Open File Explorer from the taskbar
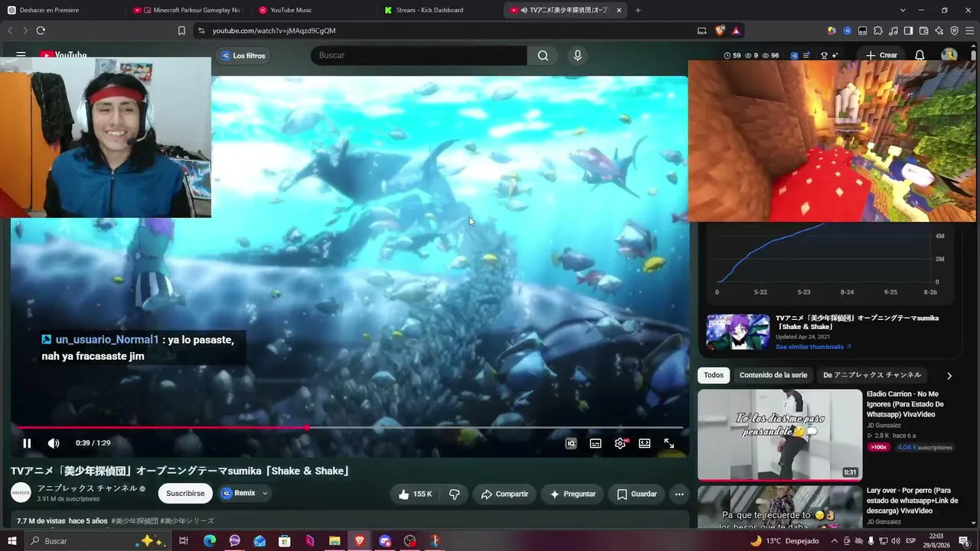The image size is (980, 551). (x=335, y=541)
